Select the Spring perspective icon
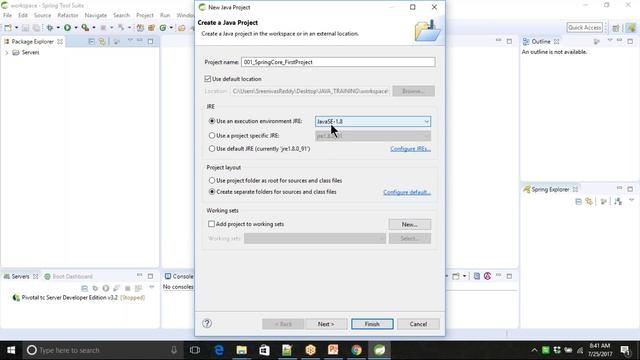 tap(631, 28)
